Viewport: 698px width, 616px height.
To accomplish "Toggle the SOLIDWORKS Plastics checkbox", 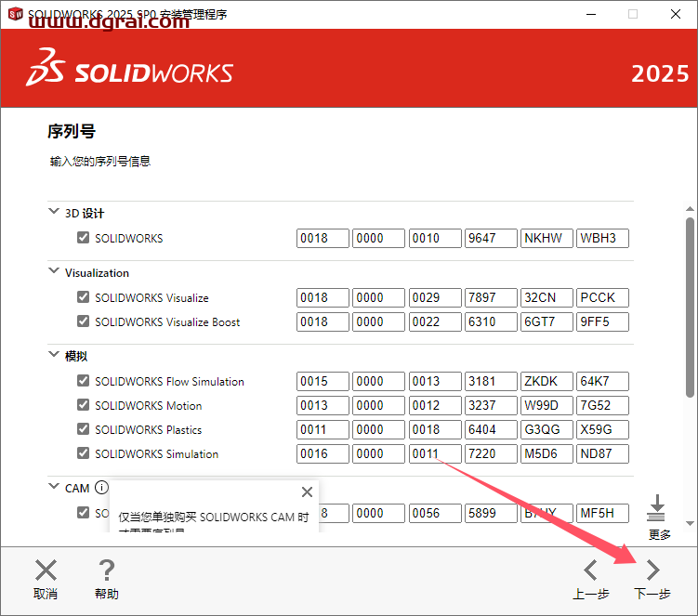I will click(x=84, y=430).
